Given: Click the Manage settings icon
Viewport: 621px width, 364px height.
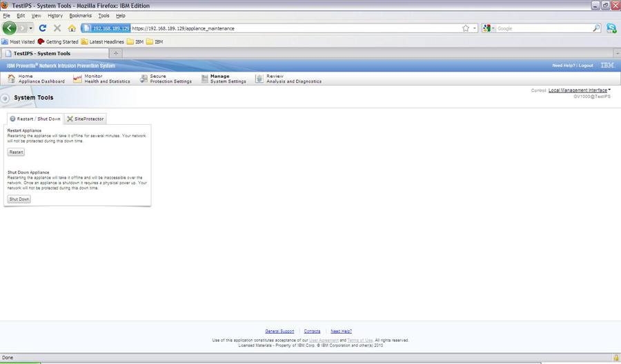Looking at the screenshot, I should [205, 79].
